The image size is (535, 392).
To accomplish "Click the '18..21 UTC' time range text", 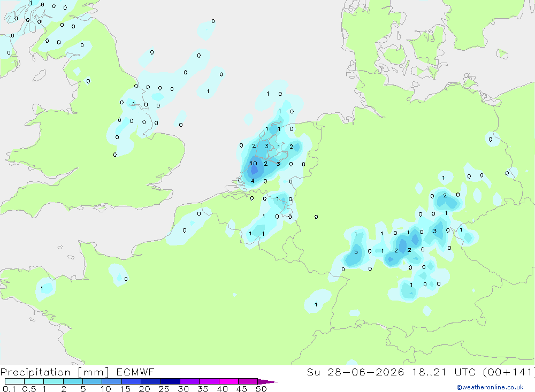I will pos(444,372).
